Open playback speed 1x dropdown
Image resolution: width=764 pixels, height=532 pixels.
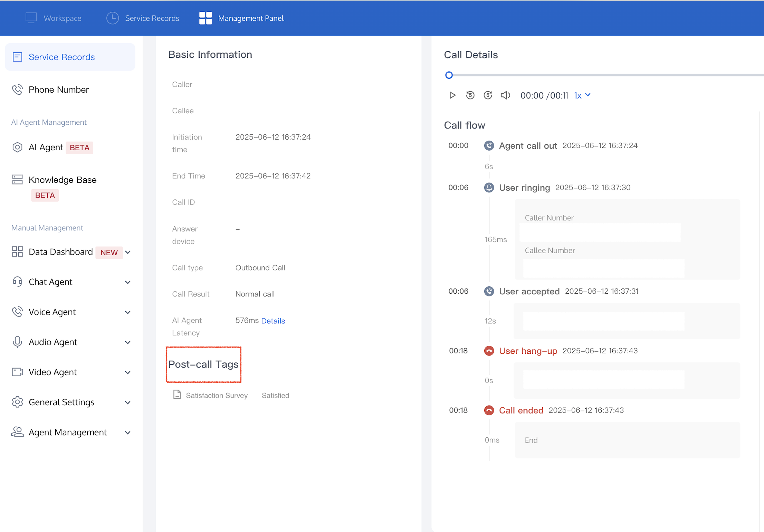point(582,95)
